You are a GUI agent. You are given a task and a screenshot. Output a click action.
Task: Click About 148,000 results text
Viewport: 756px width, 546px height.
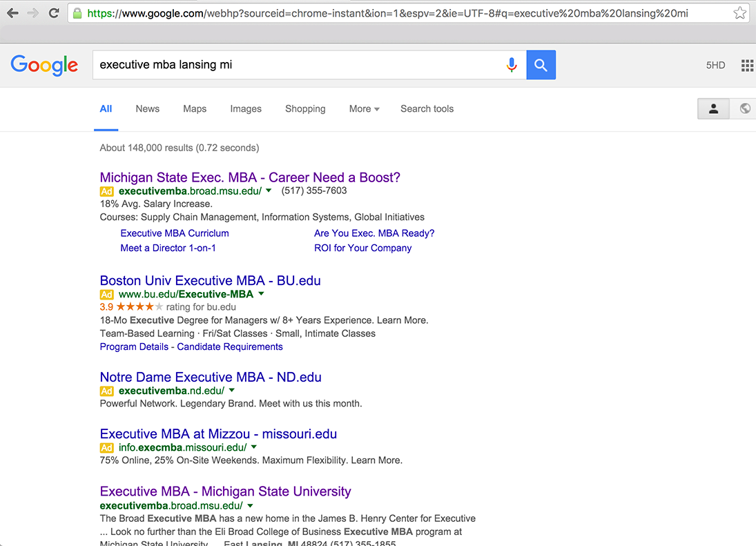pyautogui.click(x=180, y=148)
